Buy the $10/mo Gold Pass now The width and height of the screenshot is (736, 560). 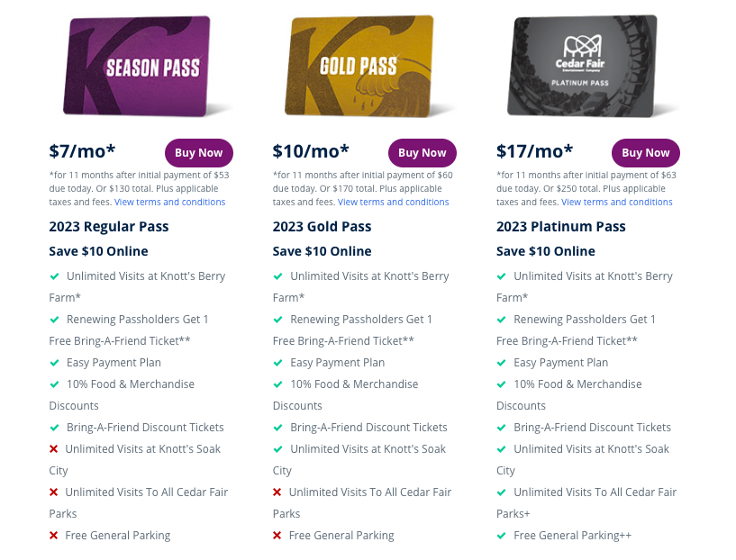423,153
